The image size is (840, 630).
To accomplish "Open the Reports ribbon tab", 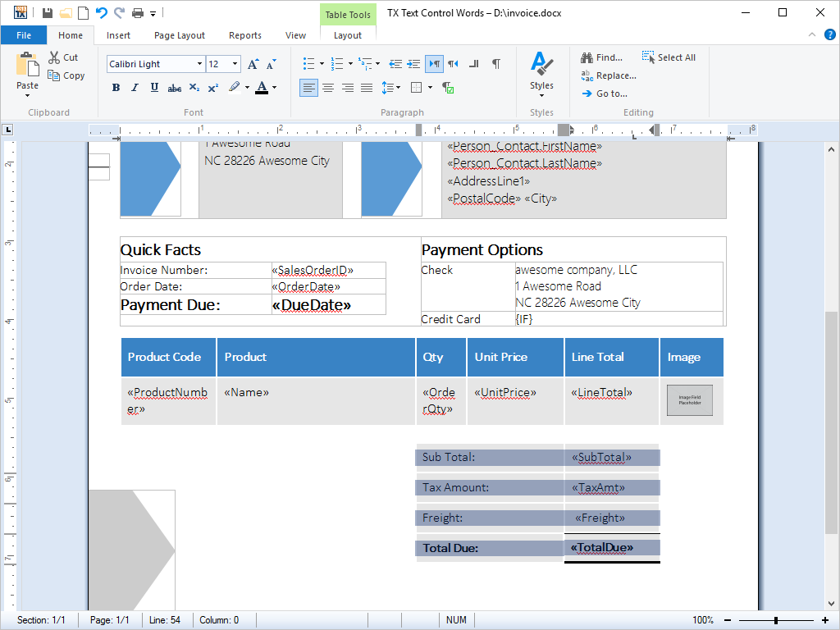I will pyautogui.click(x=245, y=35).
